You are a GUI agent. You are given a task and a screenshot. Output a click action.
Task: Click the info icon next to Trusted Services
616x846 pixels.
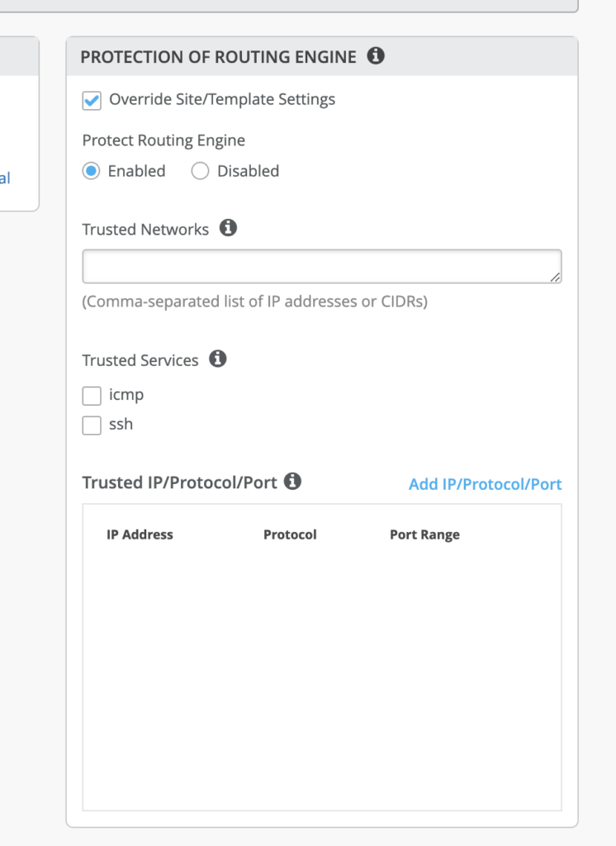[x=218, y=359]
